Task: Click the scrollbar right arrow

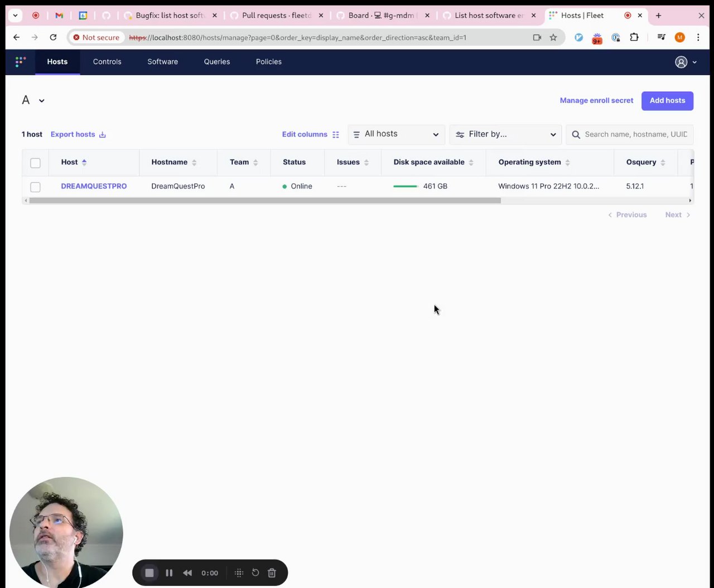Action: tap(690, 201)
